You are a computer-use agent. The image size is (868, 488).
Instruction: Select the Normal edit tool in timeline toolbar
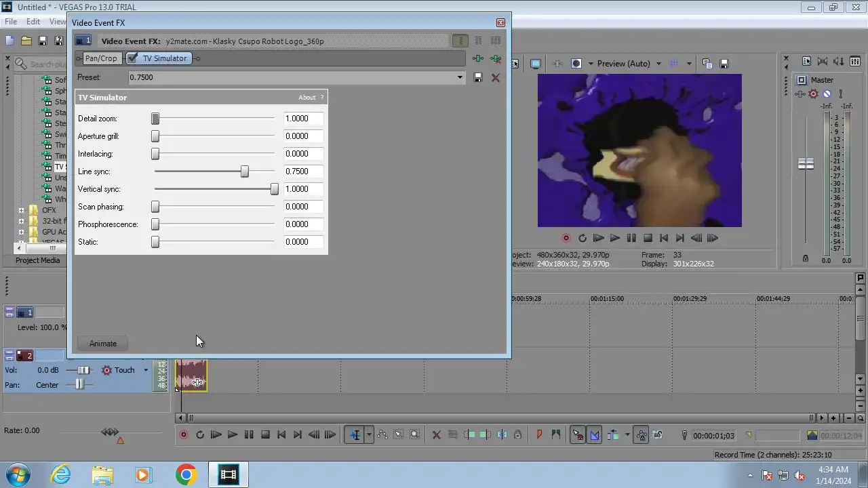355,435
